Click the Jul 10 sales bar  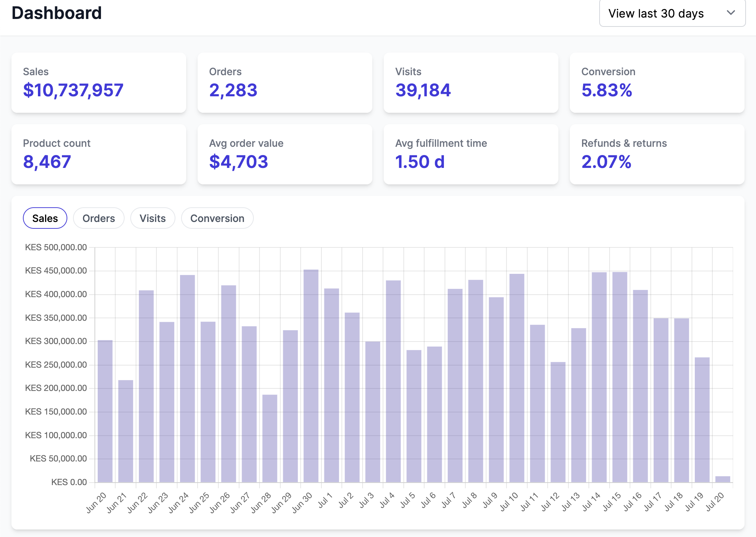pos(517,378)
